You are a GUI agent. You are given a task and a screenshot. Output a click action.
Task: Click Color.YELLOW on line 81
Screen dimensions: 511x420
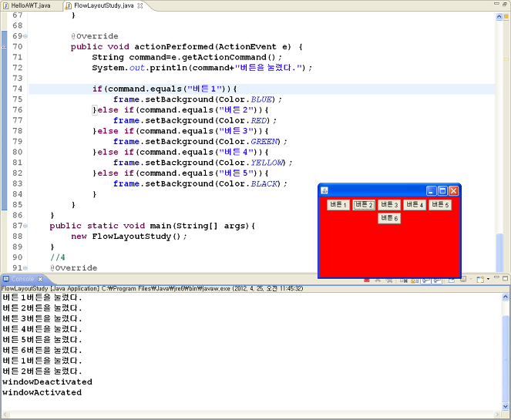(x=251, y=163)
